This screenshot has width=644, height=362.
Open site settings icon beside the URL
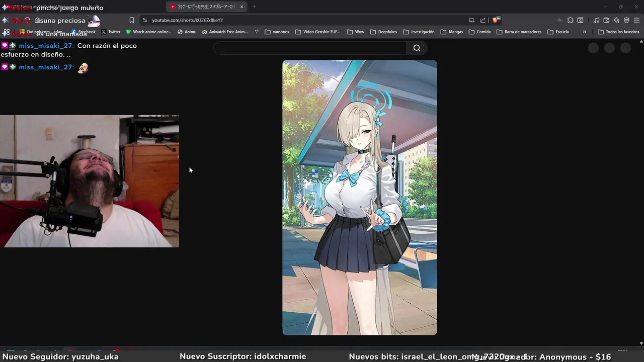pyautogui.click(x=145, y=20)
